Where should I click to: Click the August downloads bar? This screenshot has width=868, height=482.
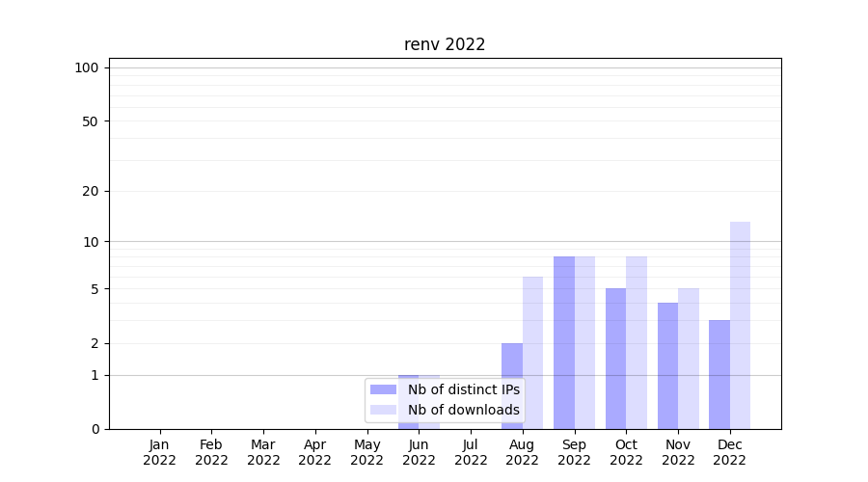click(x=532, y=352)
